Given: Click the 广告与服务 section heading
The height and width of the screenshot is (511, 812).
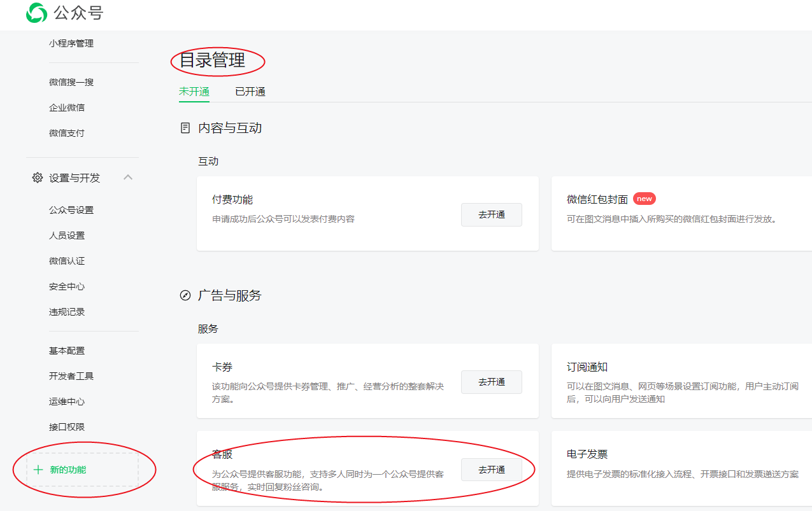Looking at the screenshot, I should point(230,295).
